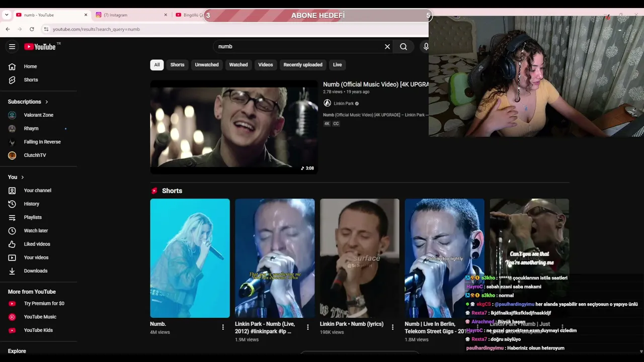Open more options for the "Numb." short
644x362 pixels.
tap(223, 327)
